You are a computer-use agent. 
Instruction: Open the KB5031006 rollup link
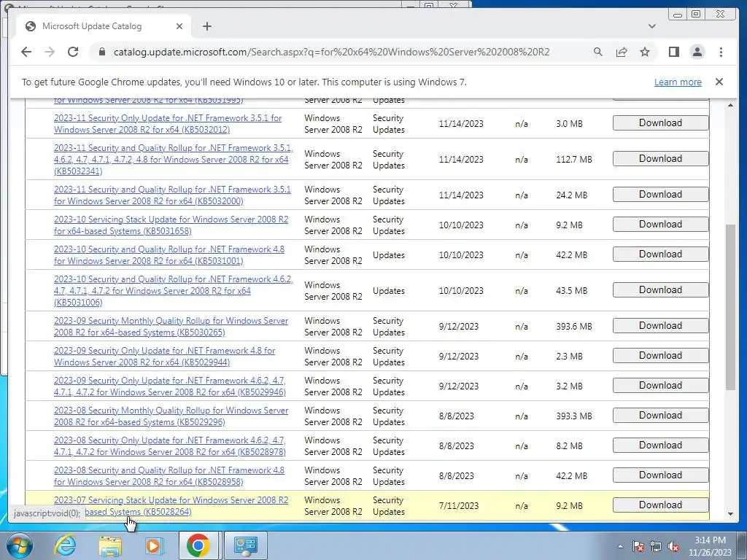(x=174, y=291)
